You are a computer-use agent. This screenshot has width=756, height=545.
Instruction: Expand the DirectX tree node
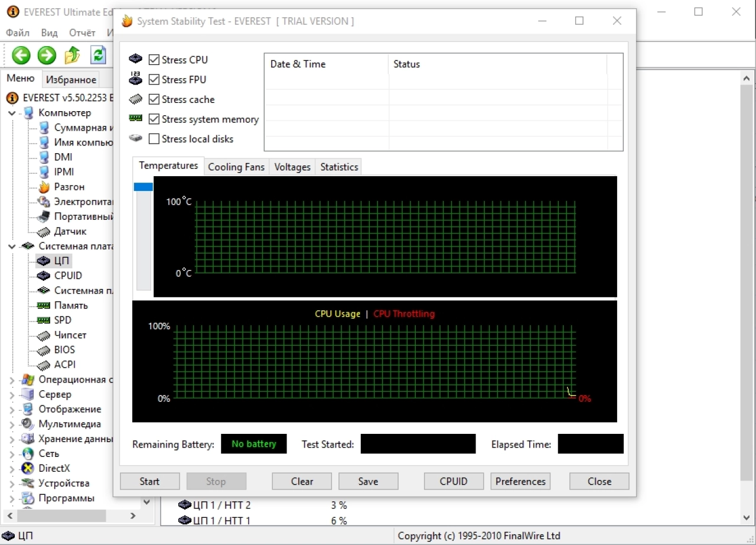[12, 469]
